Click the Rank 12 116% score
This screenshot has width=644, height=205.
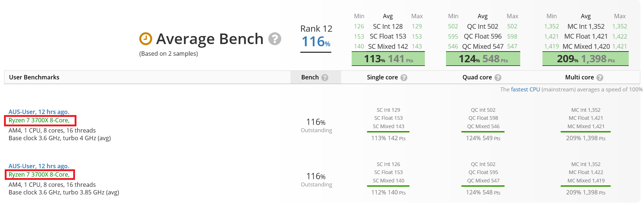(x=316, y=41)
